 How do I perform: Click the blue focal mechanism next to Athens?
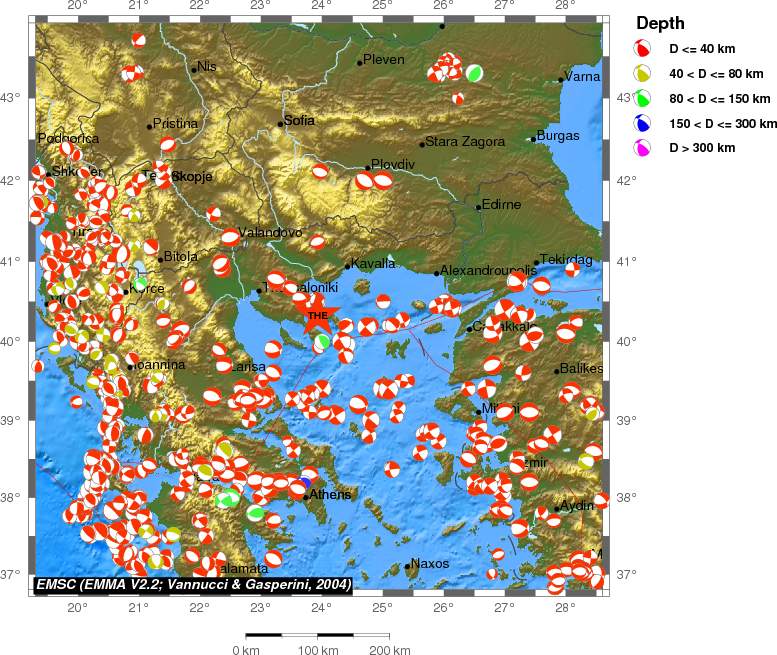[x=306, y=482]
